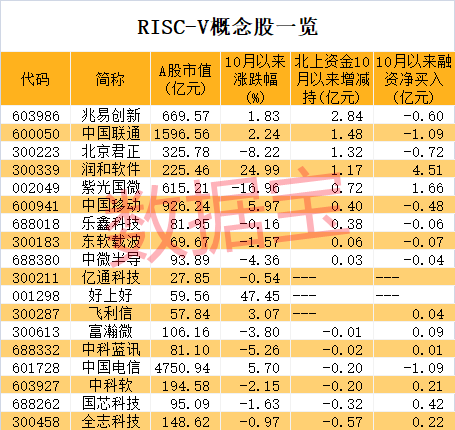Select stock code 603986
The height and width of the screenshot is (430, 455).
point(36,116)
